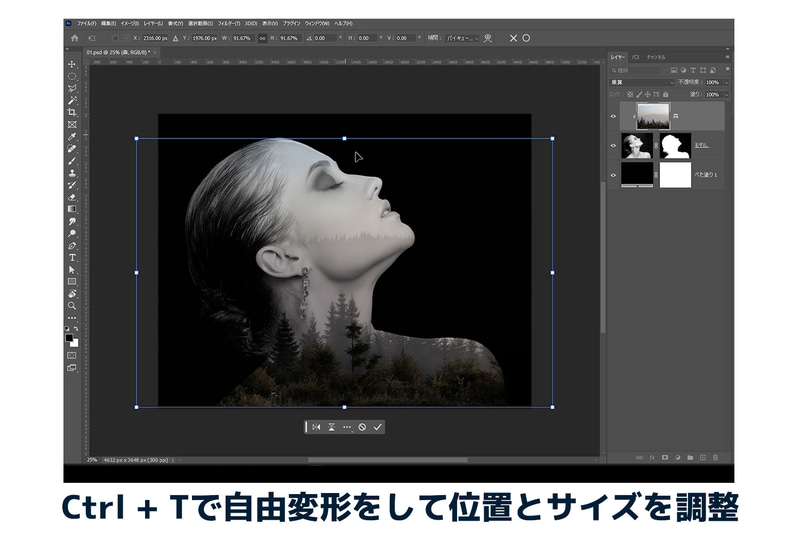Select the Rectangle shape tool
Viewport: 800px width, 533px height.
(72, 282)
